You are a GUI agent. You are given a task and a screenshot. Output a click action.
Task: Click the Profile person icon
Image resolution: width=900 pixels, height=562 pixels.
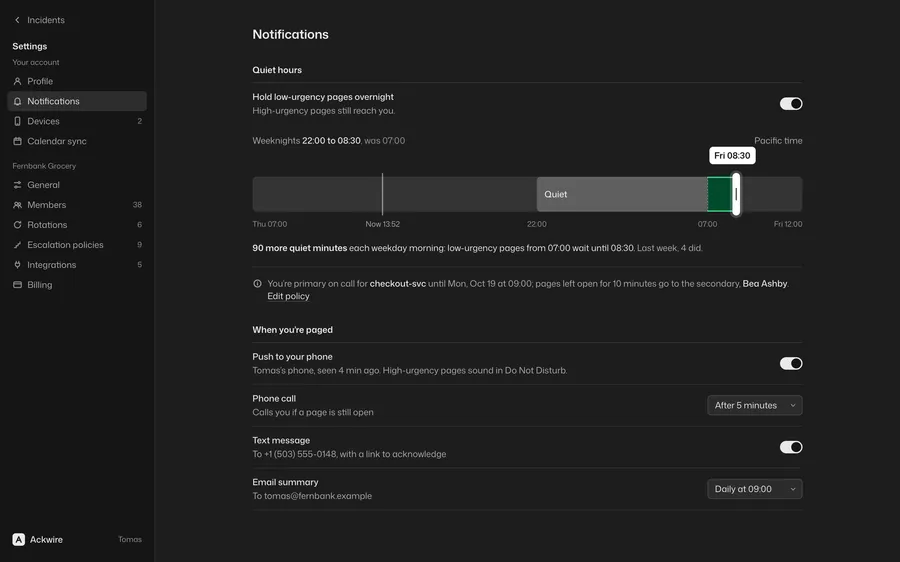[17, 82]
